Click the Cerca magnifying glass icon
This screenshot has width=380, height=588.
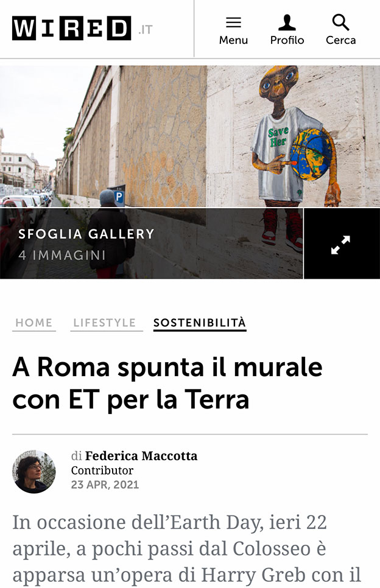(340, 22)
